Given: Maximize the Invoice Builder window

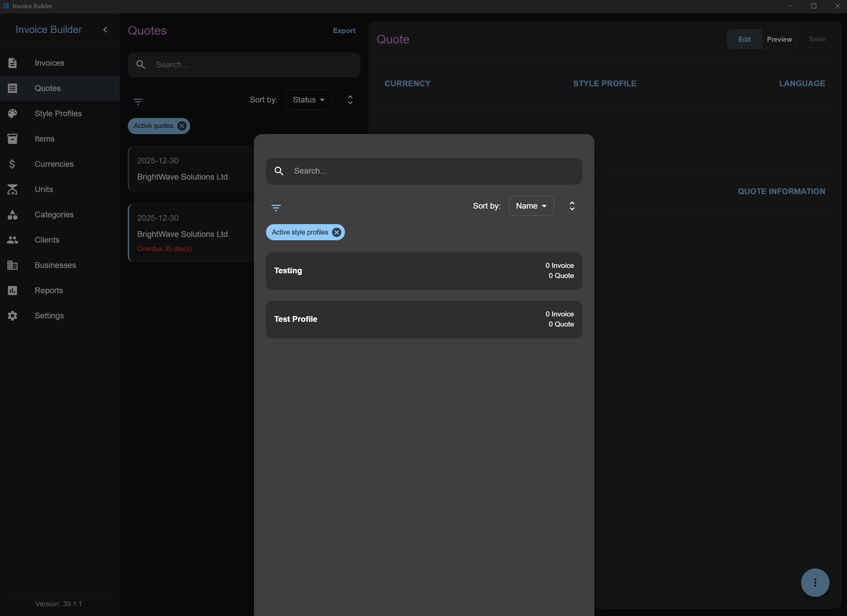Looking at the screenshot, I should tap(814, 6).
